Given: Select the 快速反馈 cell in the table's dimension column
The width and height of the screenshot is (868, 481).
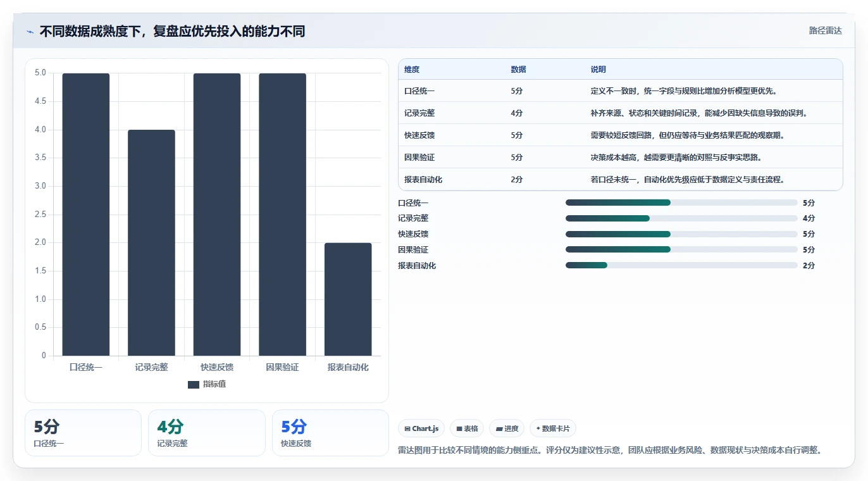Looking at the screenshot, I should (x=419, y=135).
